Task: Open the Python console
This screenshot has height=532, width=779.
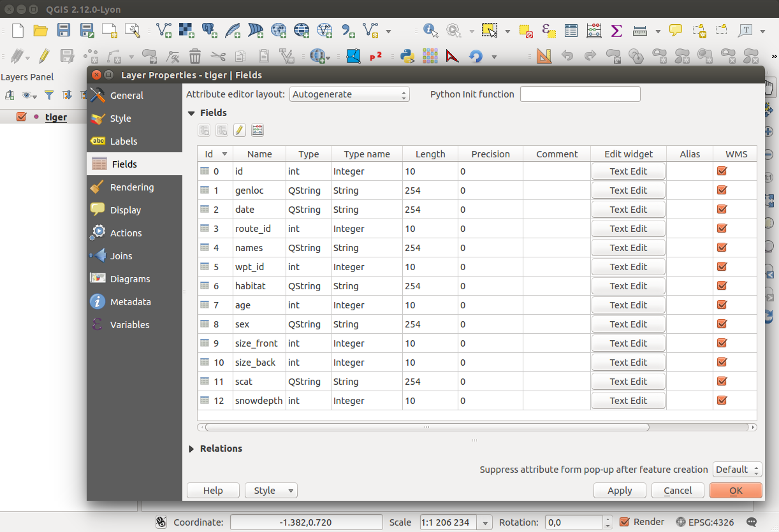Action: 407,56
